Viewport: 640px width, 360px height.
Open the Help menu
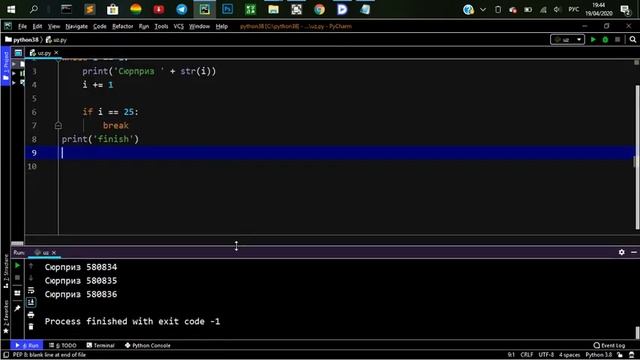[222, 26]
